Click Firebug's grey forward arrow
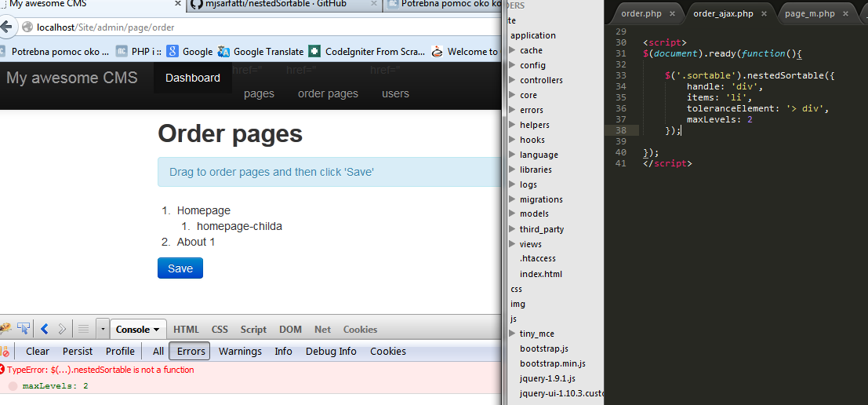This screenshot has height=405, width=868. pyautogui.click(x=62, y=329)
